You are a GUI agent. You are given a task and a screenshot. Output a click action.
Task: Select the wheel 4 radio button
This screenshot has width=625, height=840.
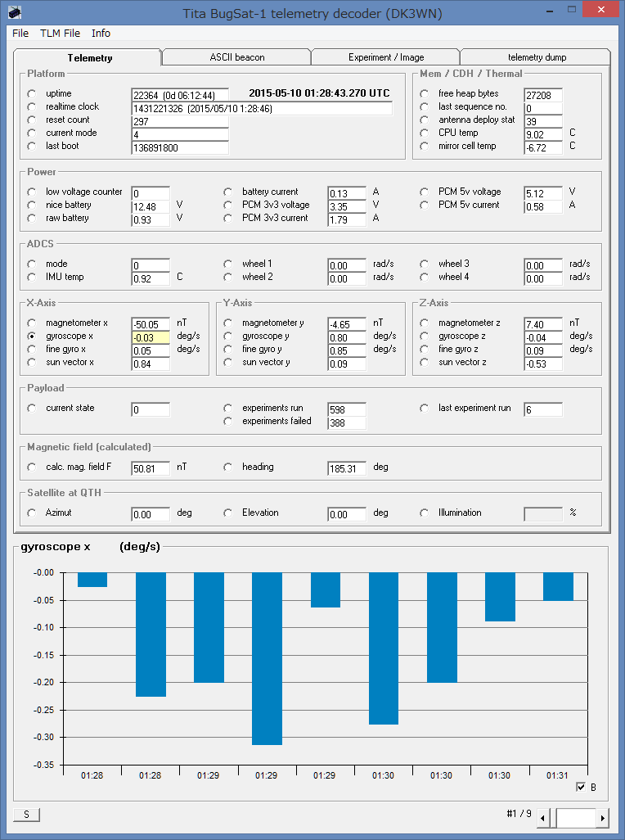click(425, 277)
